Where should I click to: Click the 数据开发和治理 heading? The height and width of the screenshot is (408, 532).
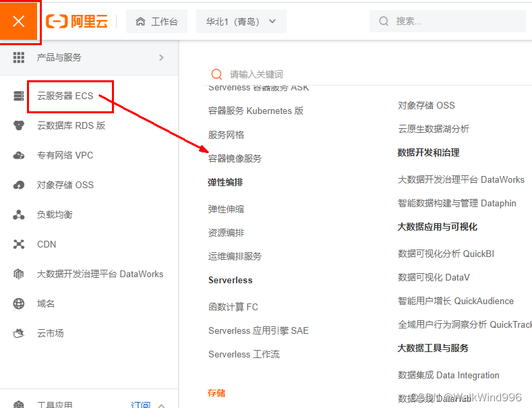tap(429, 152)
